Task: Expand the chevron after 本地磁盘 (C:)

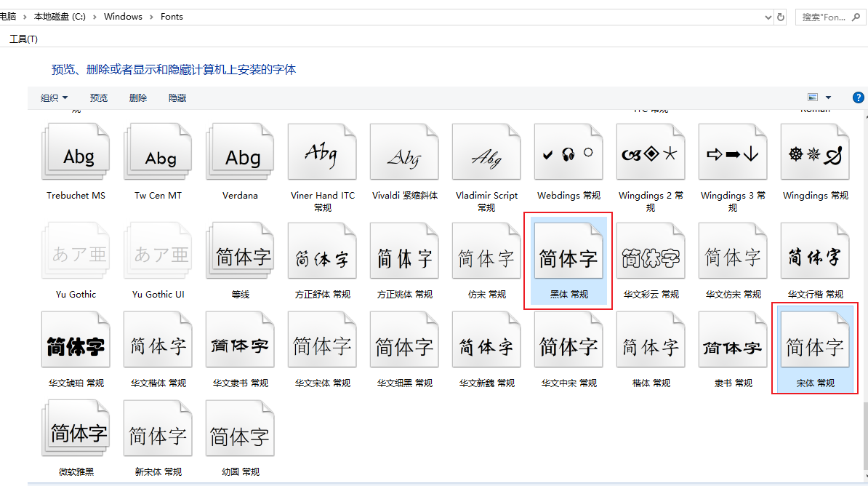Action: pyautogui.click(x=95, y=17)
